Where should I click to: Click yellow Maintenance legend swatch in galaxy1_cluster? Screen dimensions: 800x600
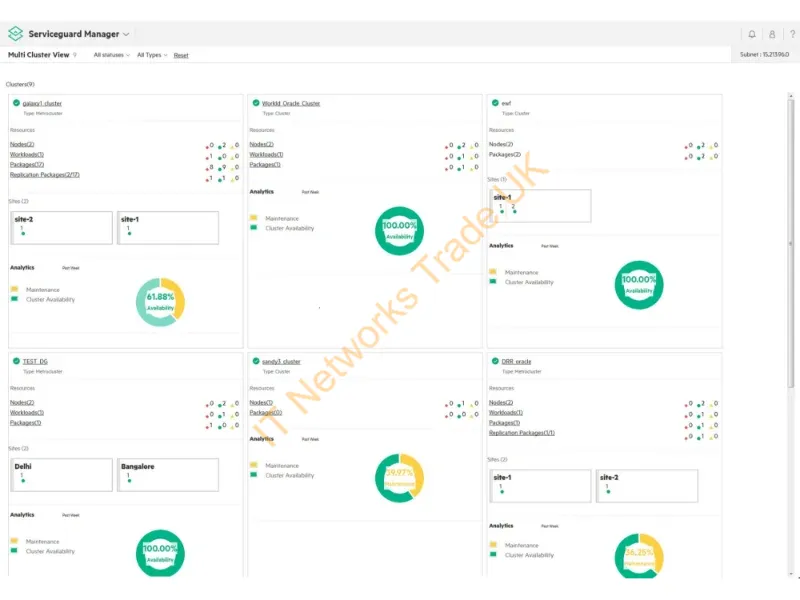point(14,289)
